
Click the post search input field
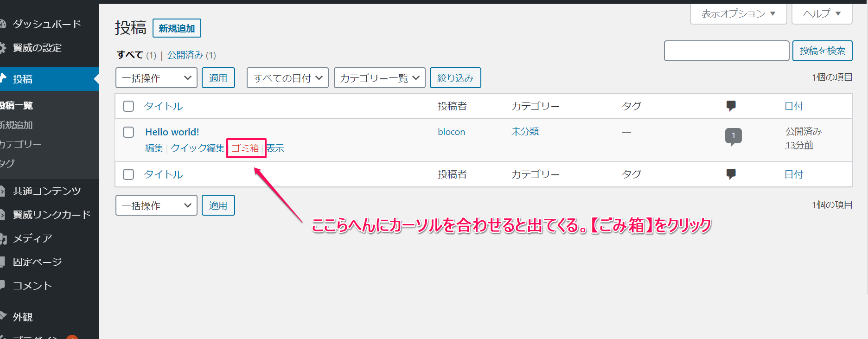726,51
